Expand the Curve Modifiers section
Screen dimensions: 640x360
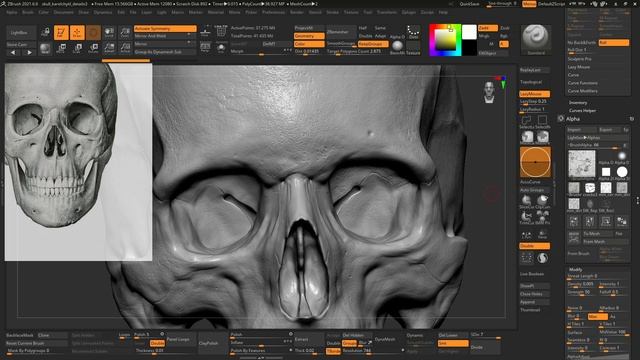582,91
